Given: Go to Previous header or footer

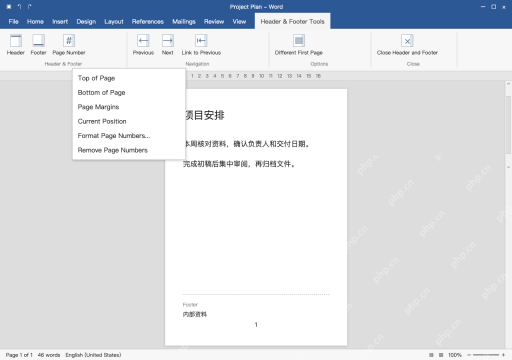Looking at the screenshot, I should coord(143,45).
